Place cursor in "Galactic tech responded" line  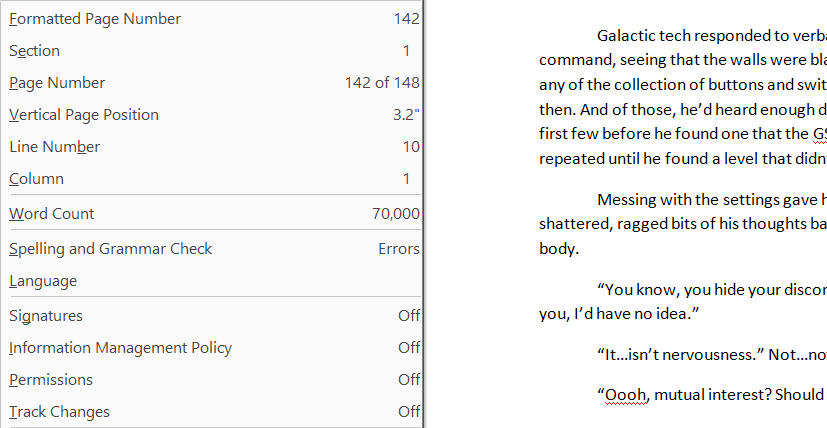pyautogui.click(x=710, y=37)
